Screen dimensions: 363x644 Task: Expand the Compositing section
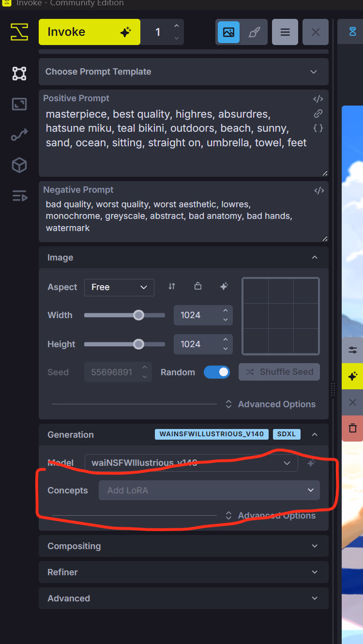coord(183,546)
